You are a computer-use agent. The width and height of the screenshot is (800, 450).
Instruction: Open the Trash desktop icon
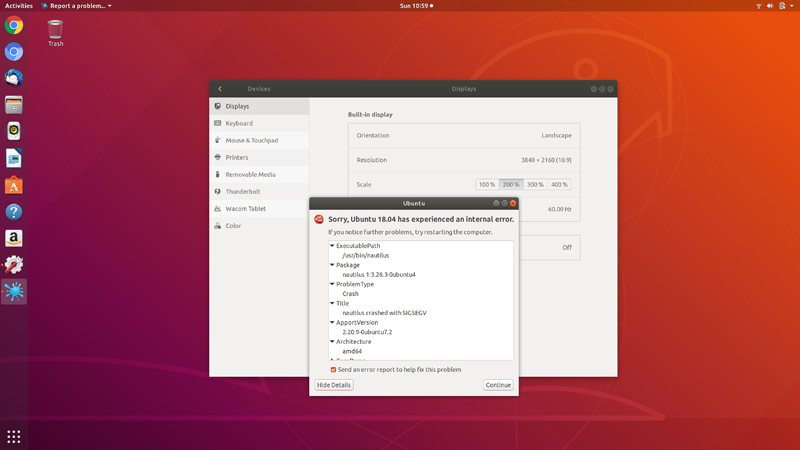(55, 33)
